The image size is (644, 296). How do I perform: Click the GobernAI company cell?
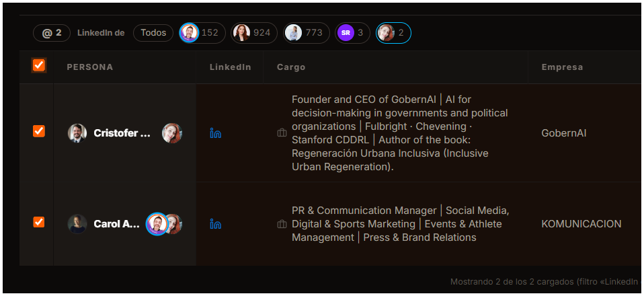[564, 133]
